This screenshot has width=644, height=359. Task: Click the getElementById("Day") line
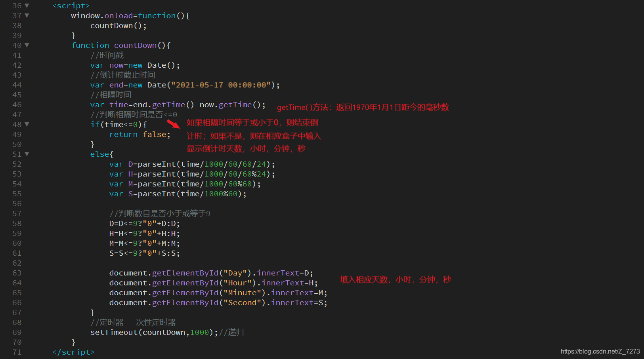tap(211, 273)
